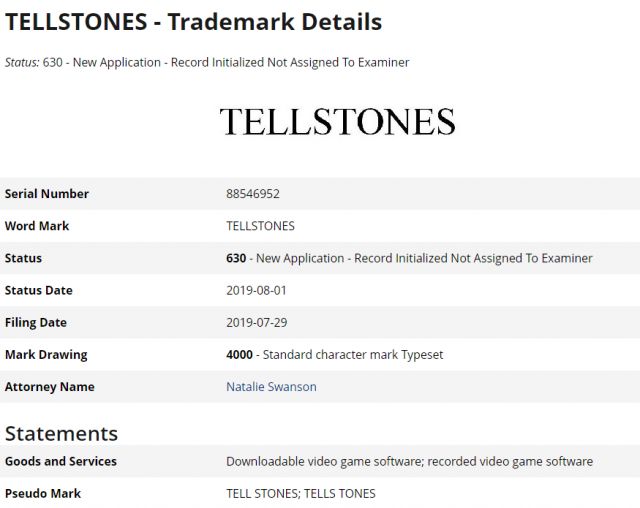Open the Natalie Swanson attorney link
Screen dimensions: 640x508
click(x=271, y=387)
